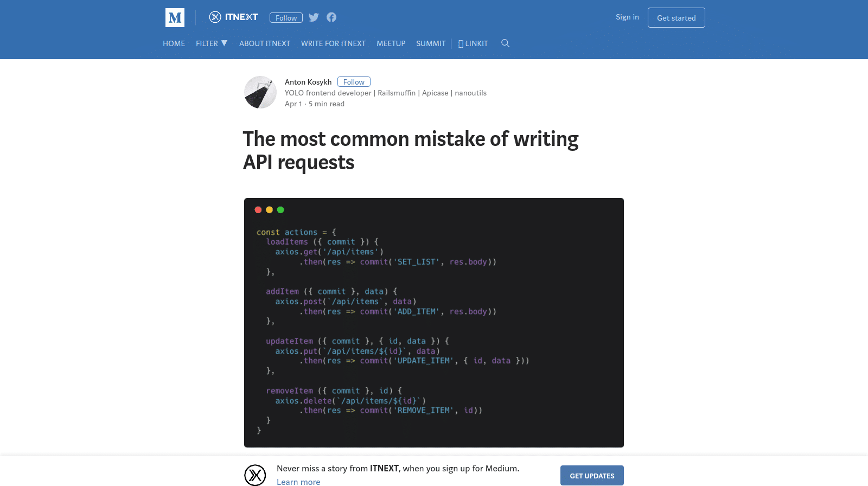Image resolution: width=868 pixels, height=486 pixels.
Task: Toggle Follow for author Anton Kosykh
Action: [354, 82]
